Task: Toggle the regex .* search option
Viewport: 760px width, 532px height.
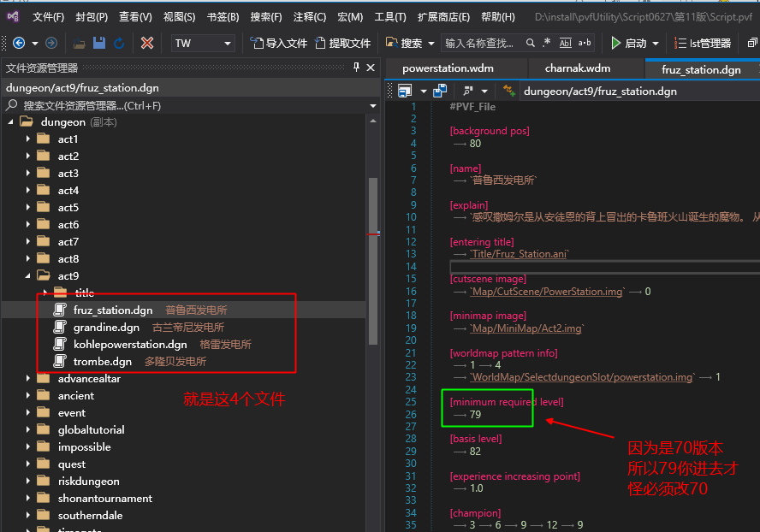Action: tap(547, 43)
